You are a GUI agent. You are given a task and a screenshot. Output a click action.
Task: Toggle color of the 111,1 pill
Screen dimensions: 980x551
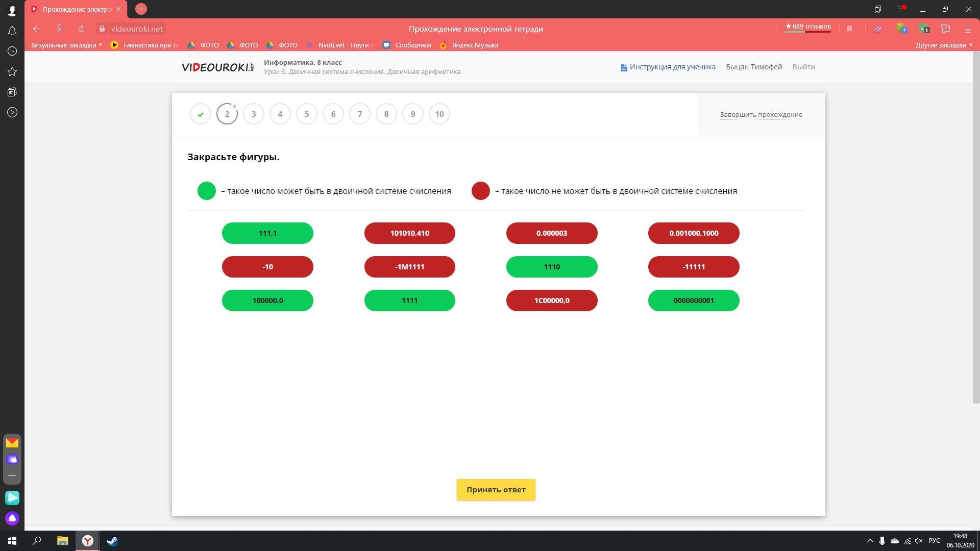267,233
